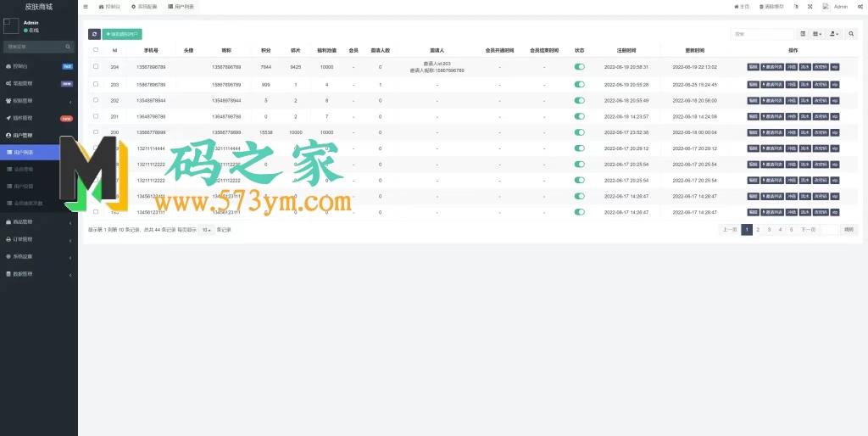Open the export dropdown in table toolbar

[834, 34]
